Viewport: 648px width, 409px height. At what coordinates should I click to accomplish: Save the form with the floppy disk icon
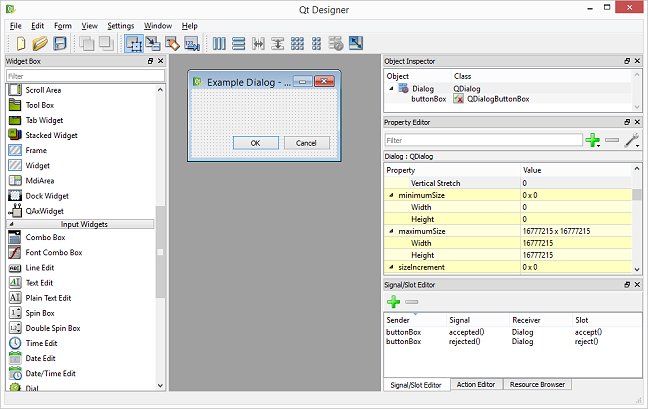click(60, 43)
